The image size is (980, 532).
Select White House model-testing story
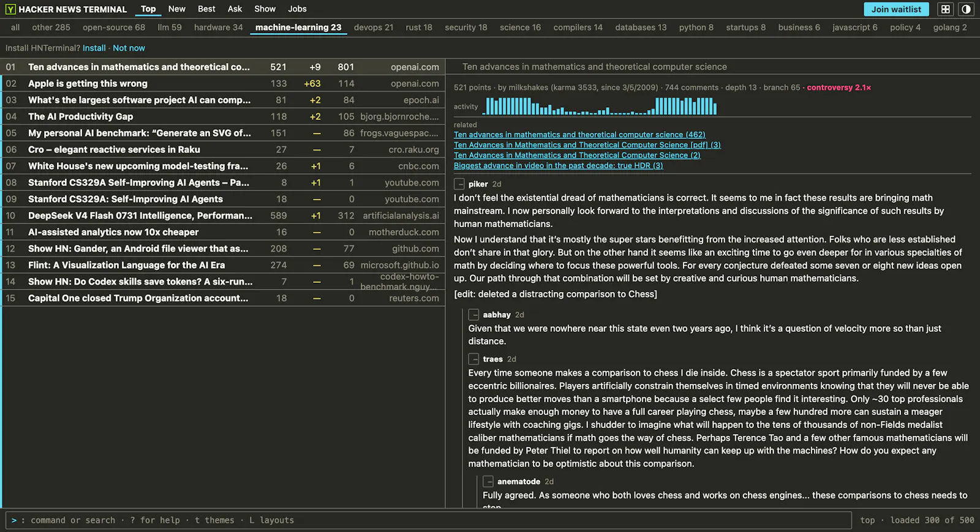click(223, 166)
